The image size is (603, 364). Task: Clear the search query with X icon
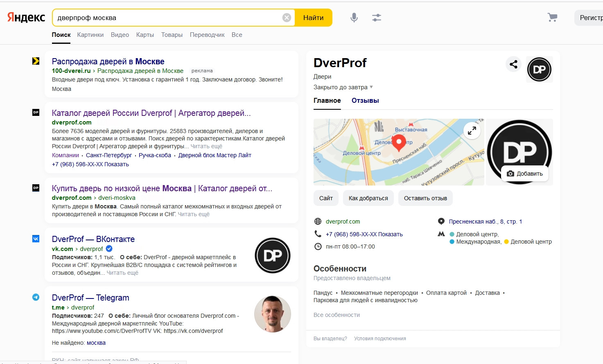pos(287,18)
